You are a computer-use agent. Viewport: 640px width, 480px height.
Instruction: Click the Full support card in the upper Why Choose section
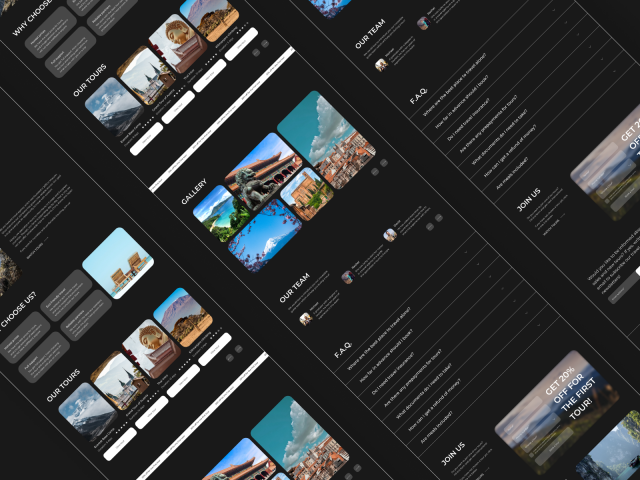(x=70, y=52)
